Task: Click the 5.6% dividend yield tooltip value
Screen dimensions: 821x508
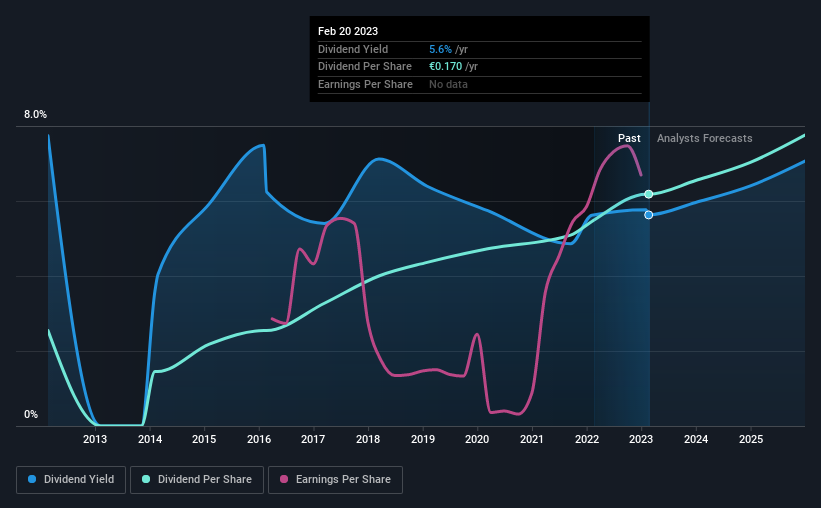Action: [440, 49]
